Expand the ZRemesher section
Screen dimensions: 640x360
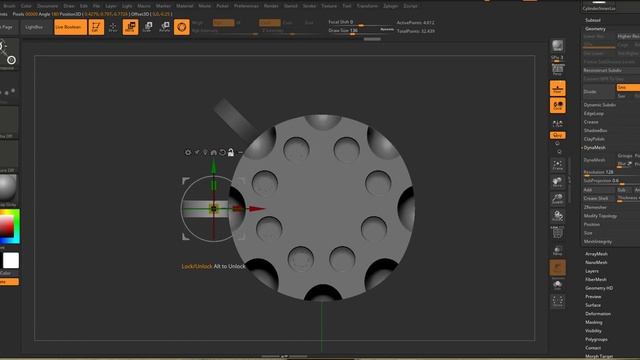point(595,207)
